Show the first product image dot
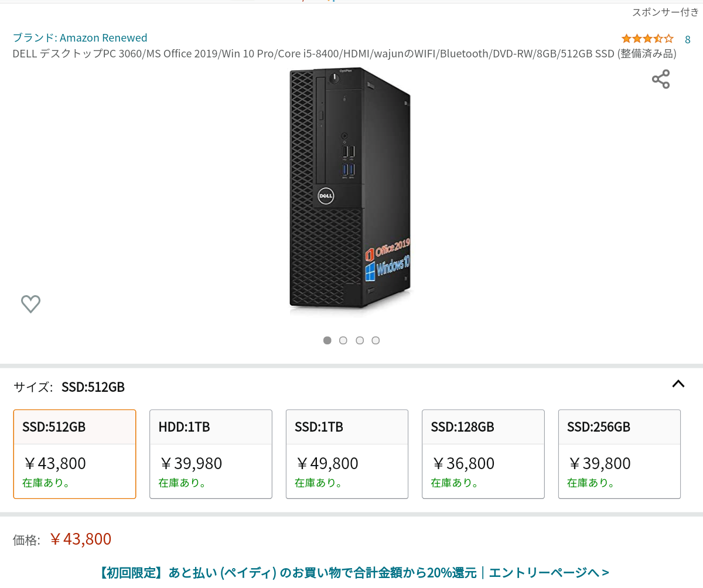The height and width of the screenshot is (588, 703). (x=327, y=340)
